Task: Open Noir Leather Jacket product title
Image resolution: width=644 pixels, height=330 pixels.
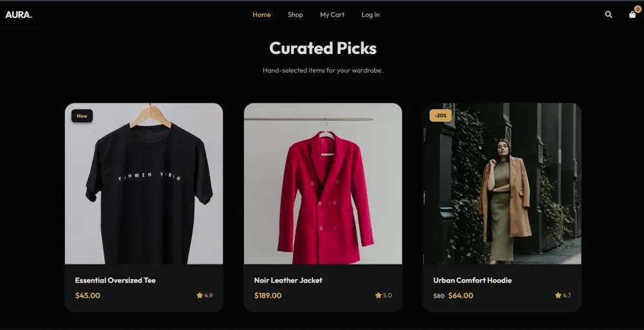Action: (289, 280)
